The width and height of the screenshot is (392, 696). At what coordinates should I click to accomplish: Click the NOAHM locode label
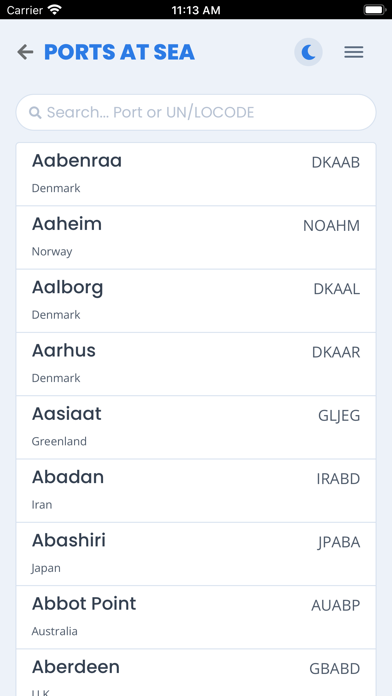pyautogui.click(x=331, y=226)
